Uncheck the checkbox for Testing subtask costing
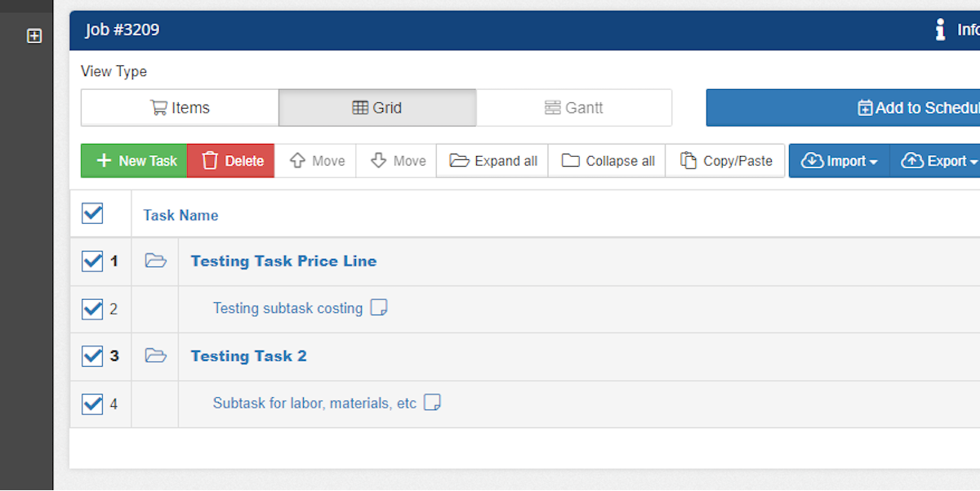This screenshot has width=980, height=491. pyautogui.click(x=91, y=308)
